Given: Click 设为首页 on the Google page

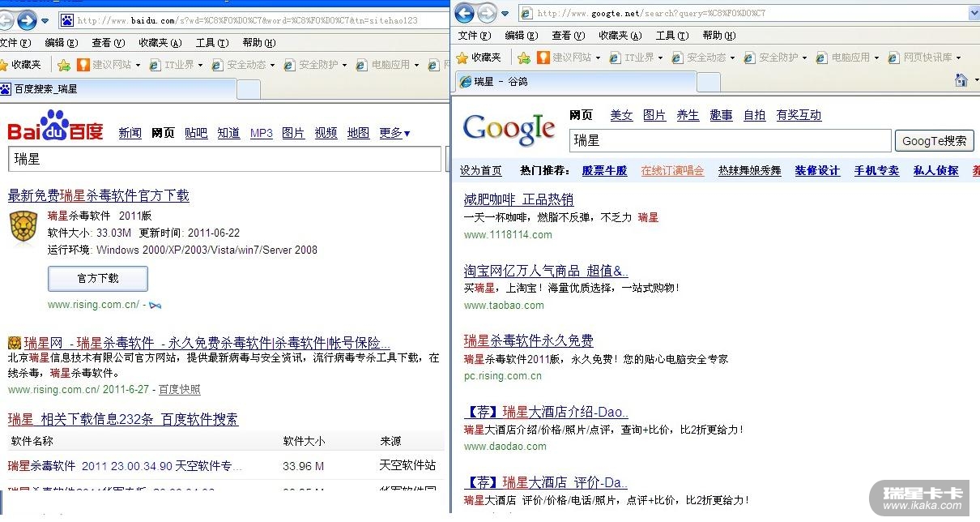Looking at the screenshot, I should coord(481,170).
